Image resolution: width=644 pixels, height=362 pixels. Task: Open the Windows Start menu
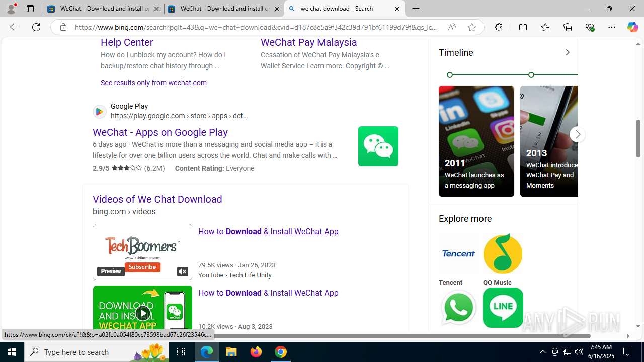point(12,352)
